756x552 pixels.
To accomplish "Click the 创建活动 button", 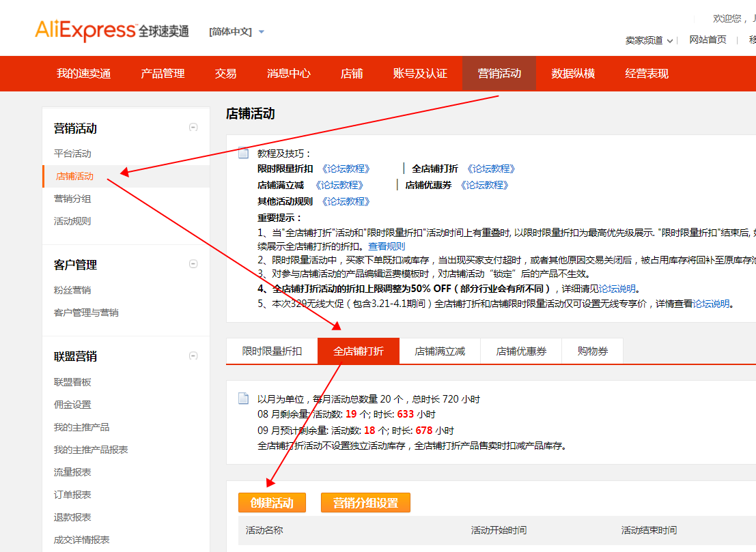I will click(272, 503).
